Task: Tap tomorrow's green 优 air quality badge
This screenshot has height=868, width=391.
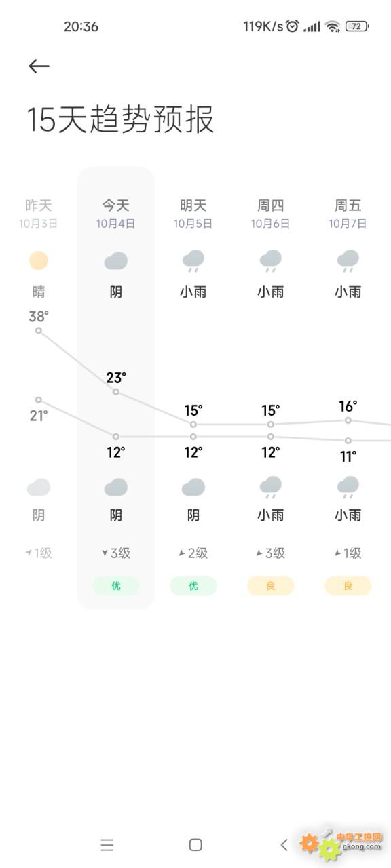Action: pyautogui.click(x=193, y=586)
